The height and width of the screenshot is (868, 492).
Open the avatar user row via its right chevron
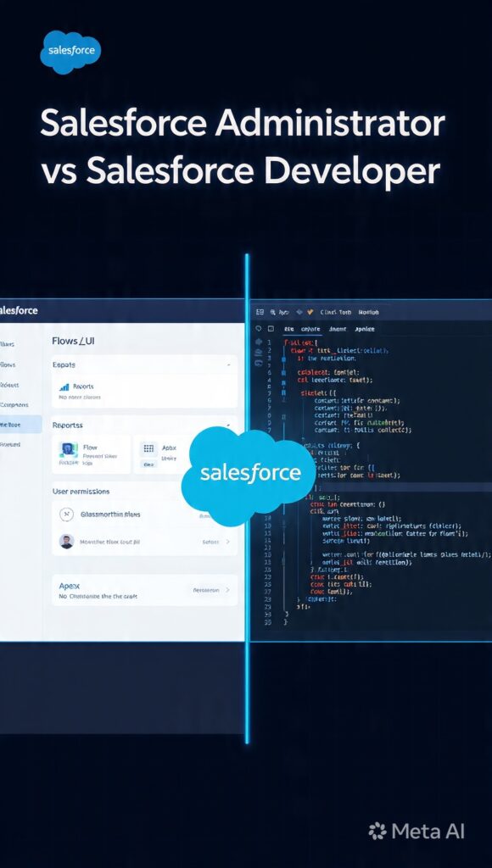click(x=227, y=542)
